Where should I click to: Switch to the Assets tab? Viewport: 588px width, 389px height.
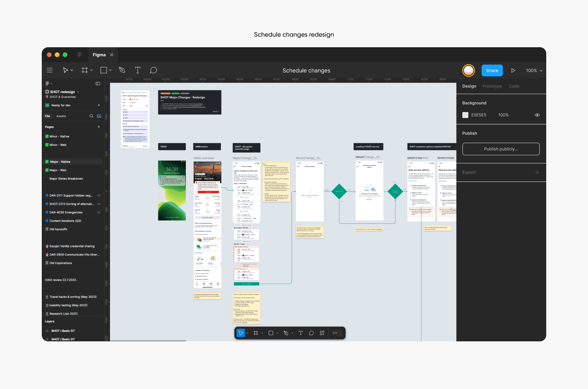pos(61,116)
